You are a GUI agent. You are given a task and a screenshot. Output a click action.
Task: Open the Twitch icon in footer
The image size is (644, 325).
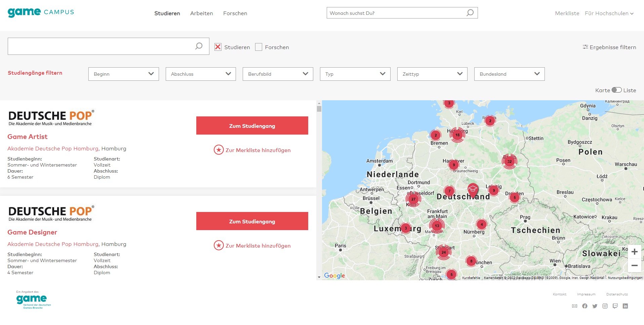(x=615, y=306)
